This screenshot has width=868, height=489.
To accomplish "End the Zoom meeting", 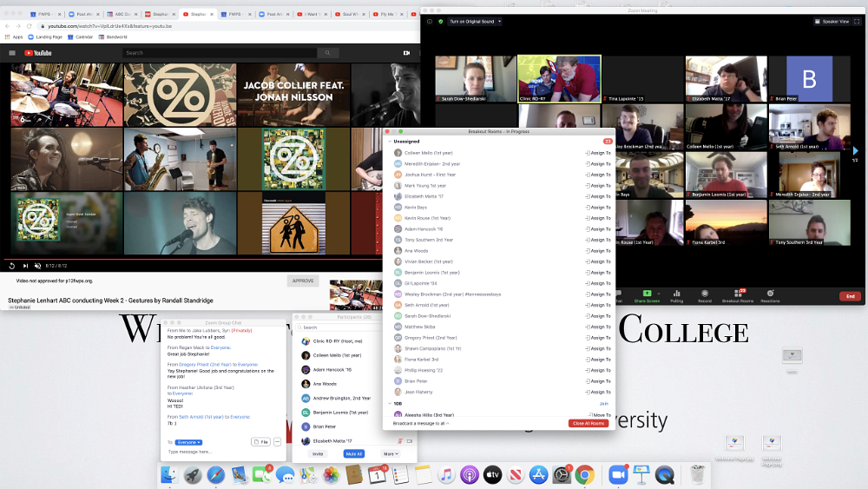I will 851,296.
